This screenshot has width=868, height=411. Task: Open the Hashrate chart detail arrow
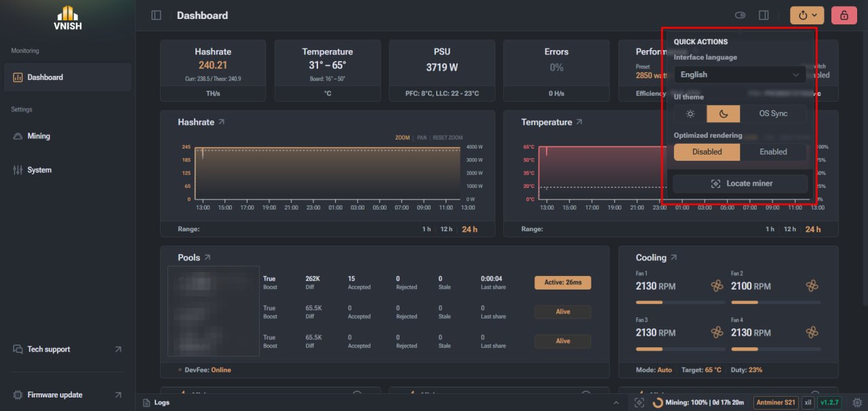point(221,122)
